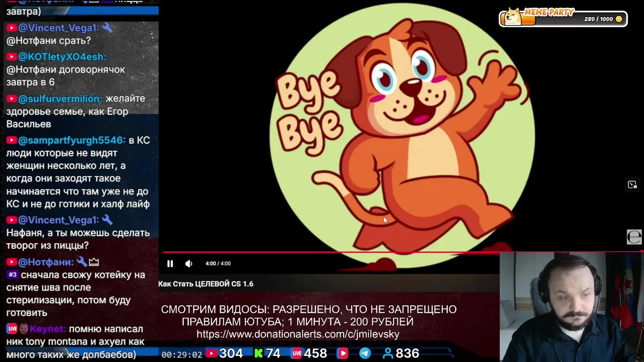Image resolution: width=644 pixels, height=362 pixels.
Task: Click the YouTube icon left of the Telegram icon
Action: point(343,353)
